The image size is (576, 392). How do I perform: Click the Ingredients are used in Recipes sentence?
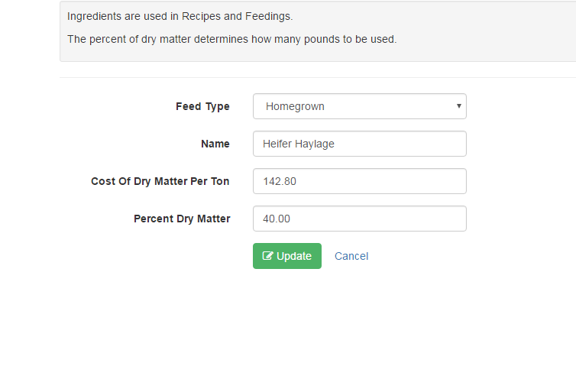[180, 16]
